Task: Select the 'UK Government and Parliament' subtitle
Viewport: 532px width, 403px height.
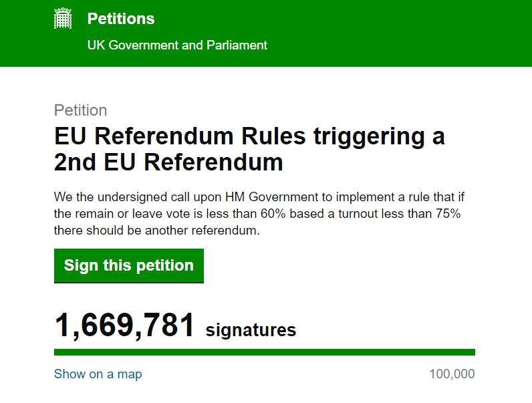Action: [177, 45]
